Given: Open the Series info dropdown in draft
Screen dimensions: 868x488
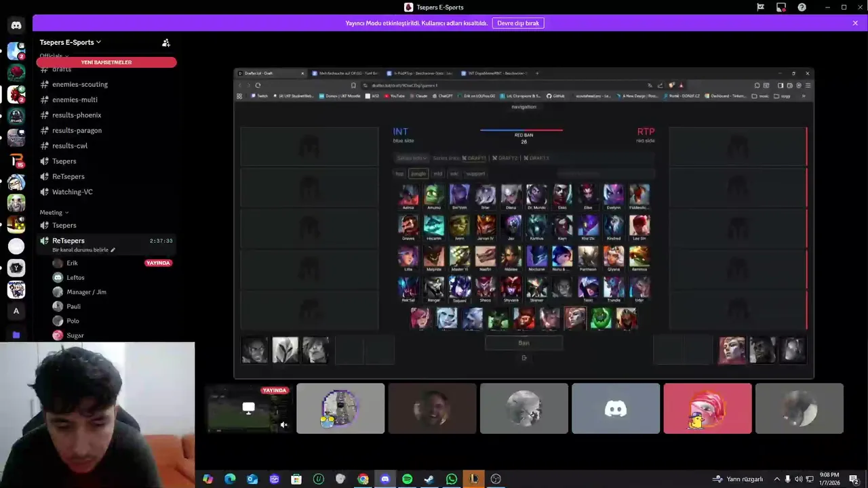Looking at the screenshot, I should pyautogui.click(x=412, y=158).
